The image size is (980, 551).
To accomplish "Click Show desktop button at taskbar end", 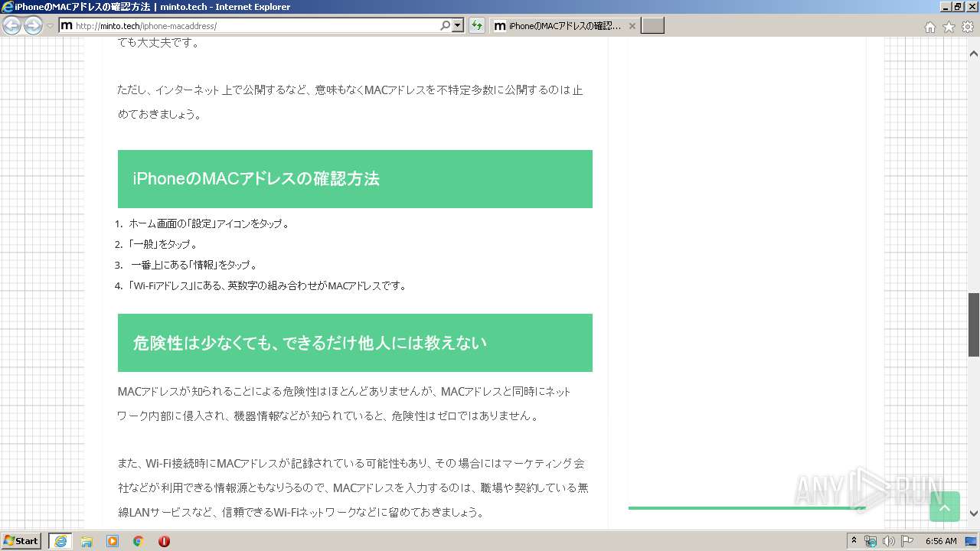I will [x=972, y=541].
